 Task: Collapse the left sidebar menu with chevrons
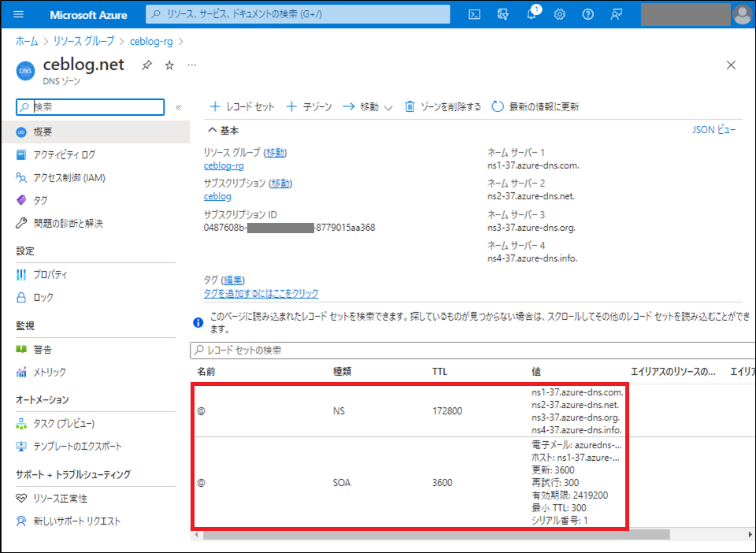(x=179, y=107)
